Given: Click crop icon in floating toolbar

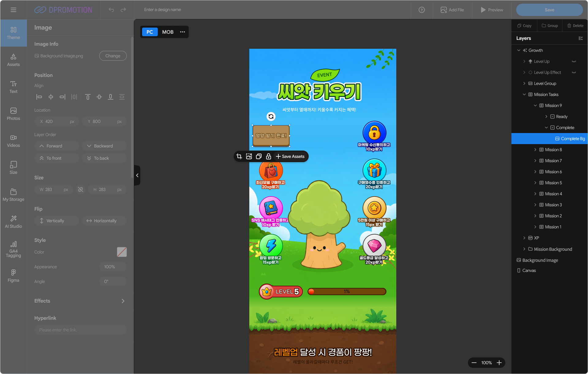Looking at the screenshot, I should (239, 156).
